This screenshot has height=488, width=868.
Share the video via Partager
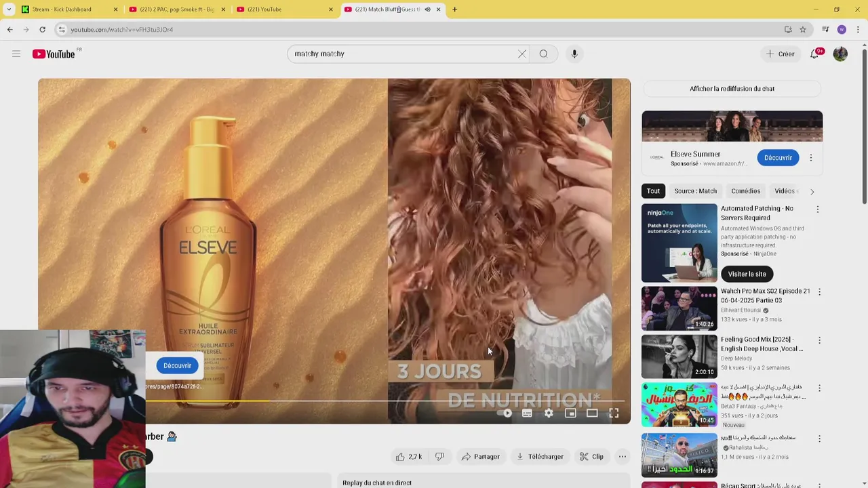(480, 456)
